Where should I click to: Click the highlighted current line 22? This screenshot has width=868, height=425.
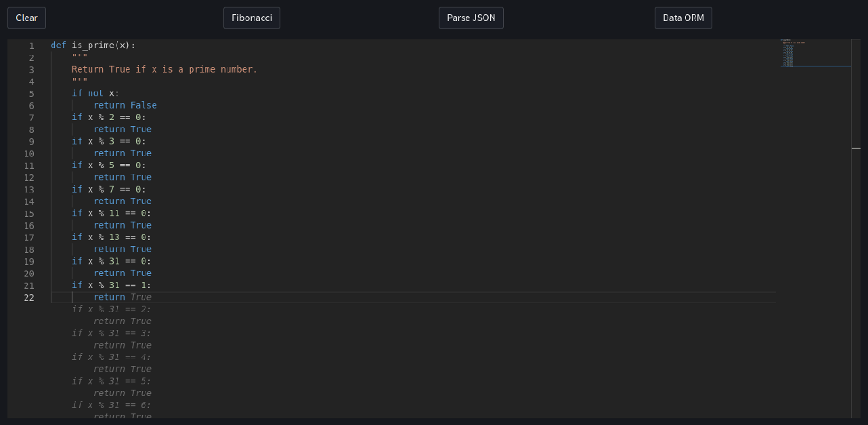point(123,297)
